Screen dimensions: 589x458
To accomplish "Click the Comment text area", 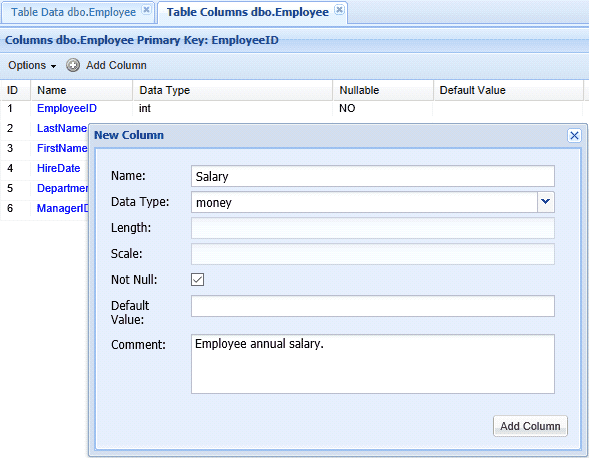I will click(373, 364).
